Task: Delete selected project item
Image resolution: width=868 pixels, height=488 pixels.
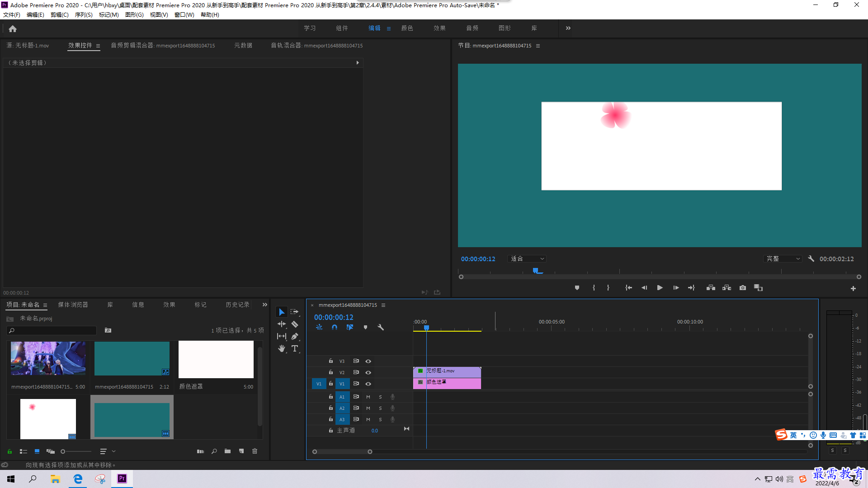Action: coord(255,451)
